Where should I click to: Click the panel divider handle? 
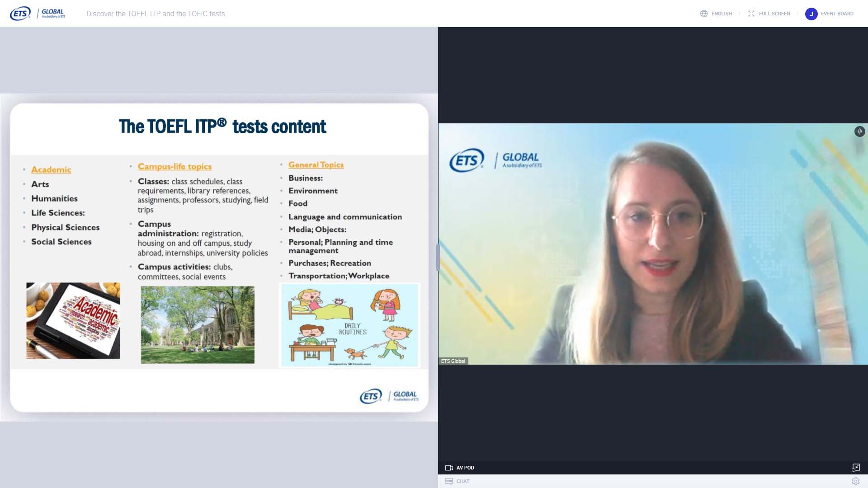438,258
